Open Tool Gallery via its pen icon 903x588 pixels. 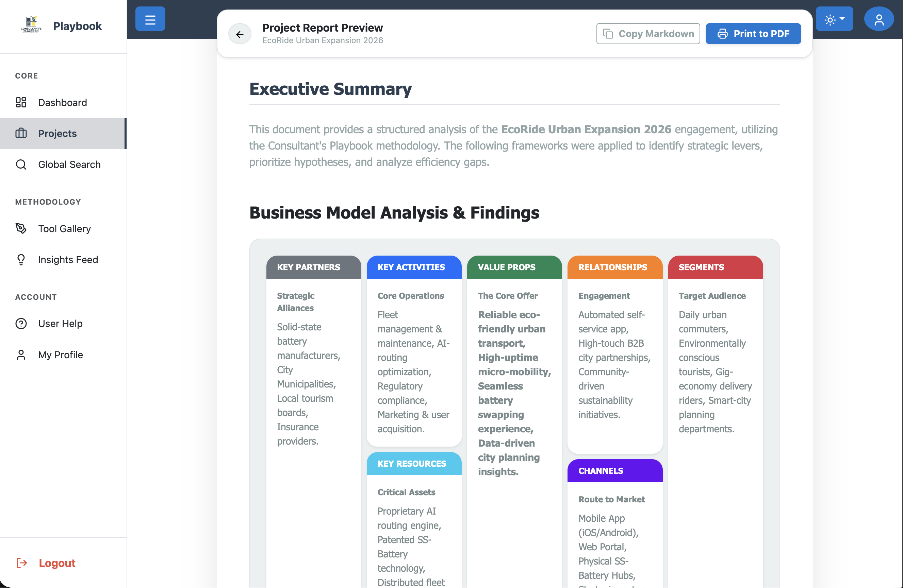[21, 228]
